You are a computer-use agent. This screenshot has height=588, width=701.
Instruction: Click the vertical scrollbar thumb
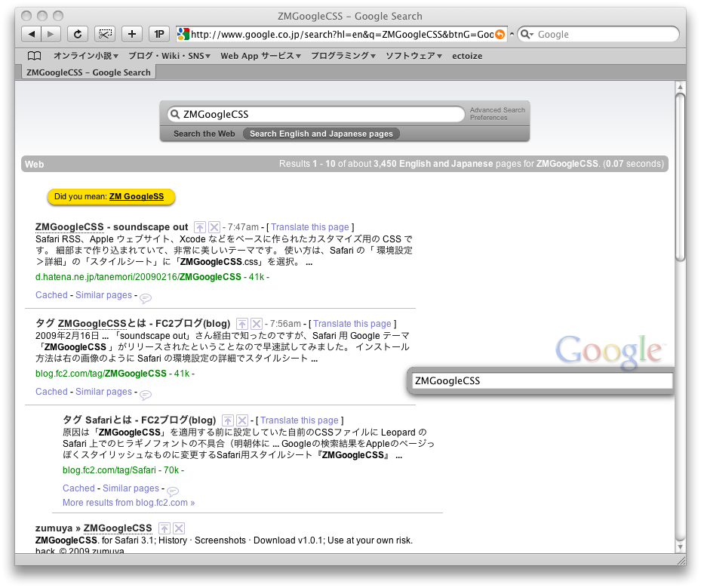tap(680, 177)
